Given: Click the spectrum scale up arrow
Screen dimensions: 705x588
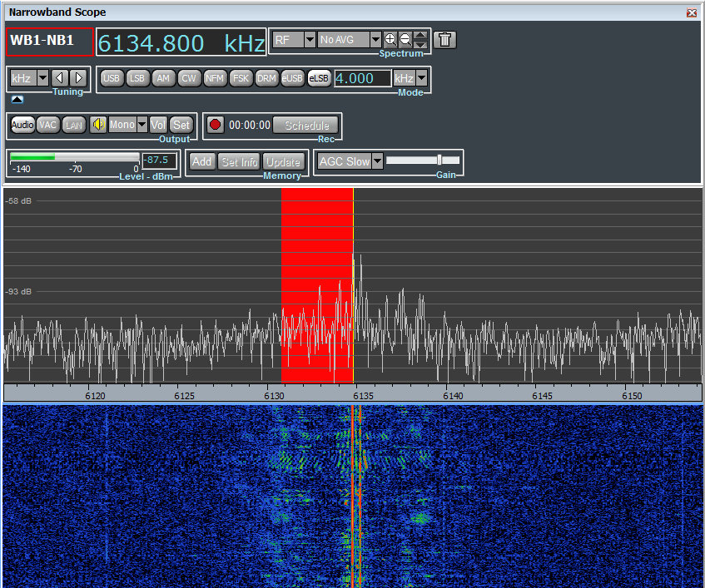Looking at the screenshot, I should tap(420, 36).
